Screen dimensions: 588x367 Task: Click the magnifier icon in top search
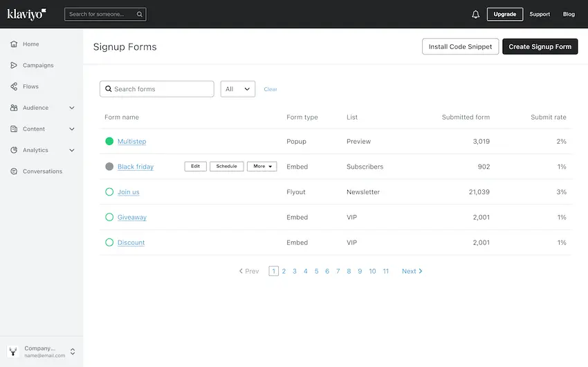[140, 14]
